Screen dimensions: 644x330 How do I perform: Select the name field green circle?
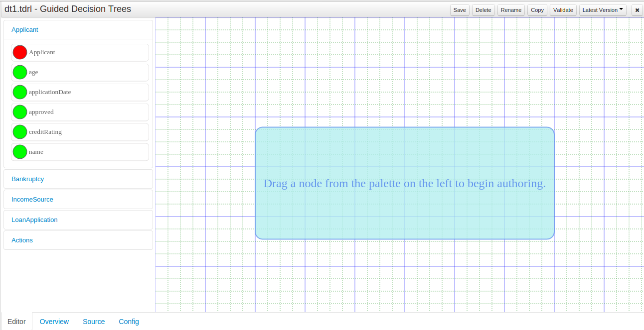click(x=20, y=152)
